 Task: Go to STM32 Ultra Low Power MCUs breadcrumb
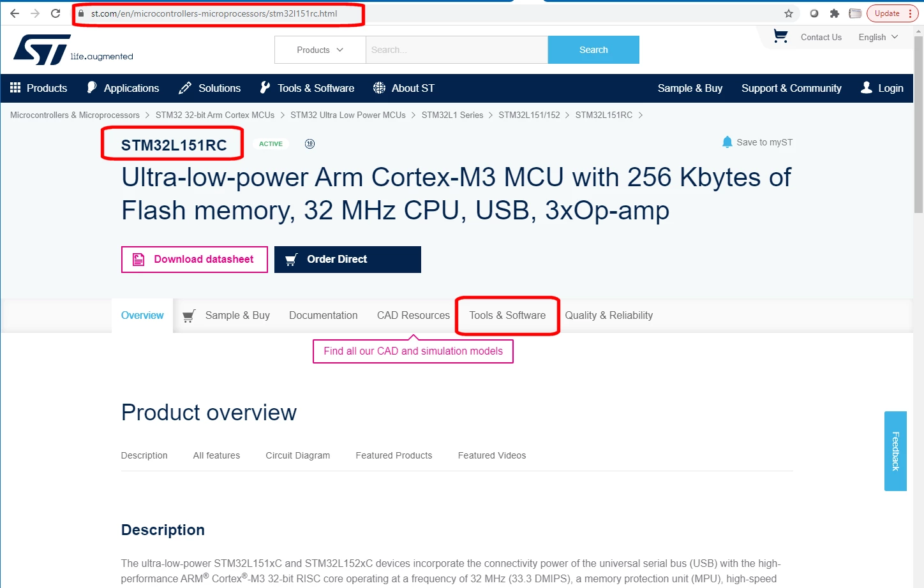coord(348,115)
